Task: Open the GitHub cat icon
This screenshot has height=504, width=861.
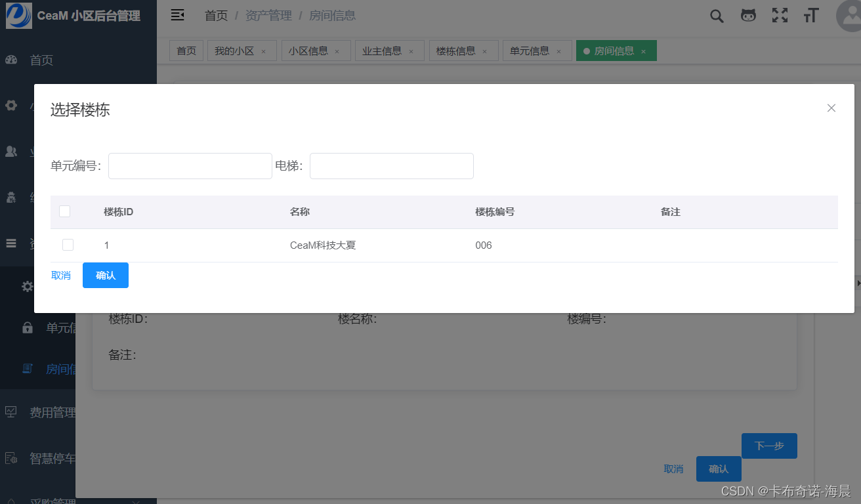Action: [748, 16]
